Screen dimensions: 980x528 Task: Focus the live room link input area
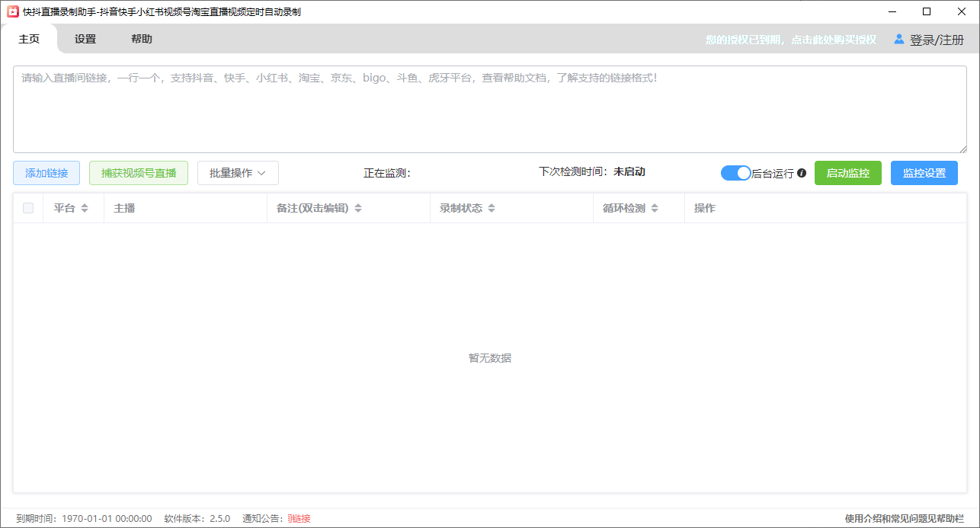coord(490,109)
